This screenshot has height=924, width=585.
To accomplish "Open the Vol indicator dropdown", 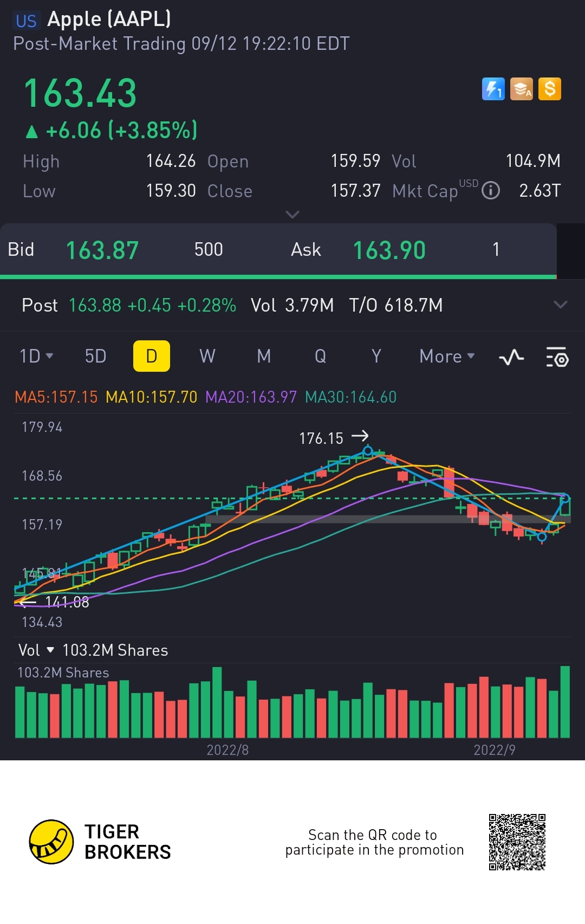I will click(x=36, y=650).
